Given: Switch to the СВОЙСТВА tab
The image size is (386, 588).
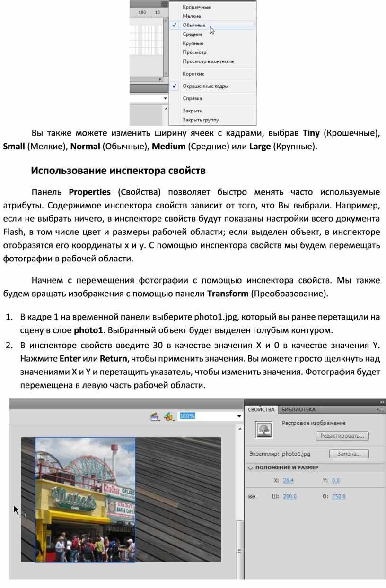Looking at the screenshot, I should click(x=261, y=409).
